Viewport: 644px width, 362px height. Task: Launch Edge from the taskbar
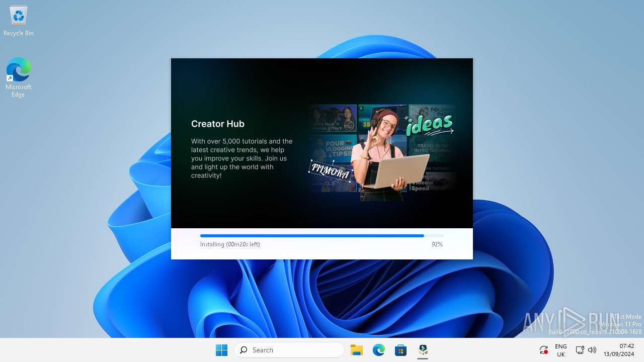pyautogui.click(x=379, y=350)
